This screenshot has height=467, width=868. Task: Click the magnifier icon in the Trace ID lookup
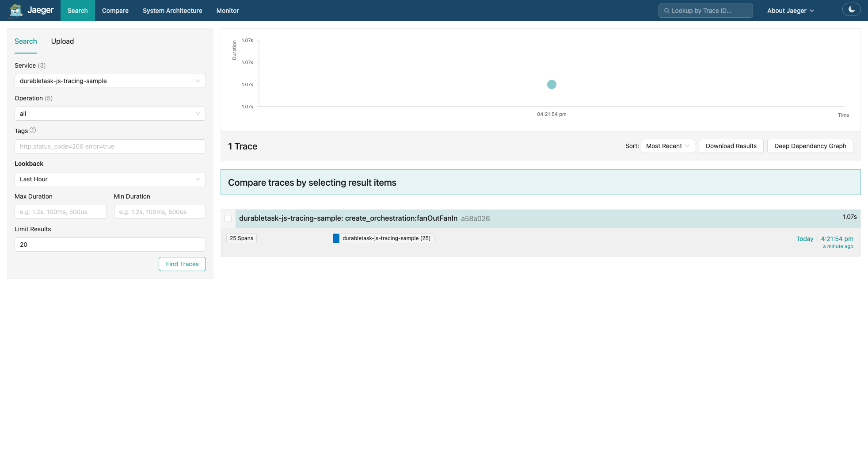coord(666,11)
